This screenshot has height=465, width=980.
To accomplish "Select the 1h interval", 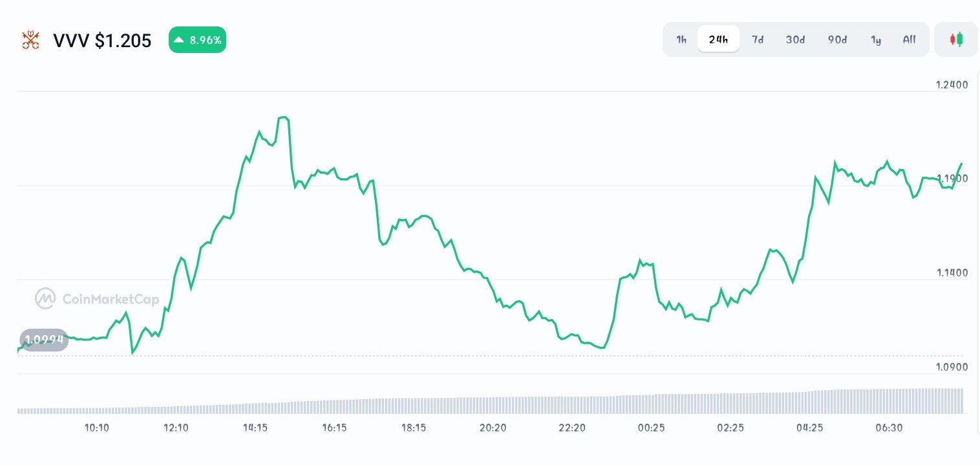I will tap(681, 39).
